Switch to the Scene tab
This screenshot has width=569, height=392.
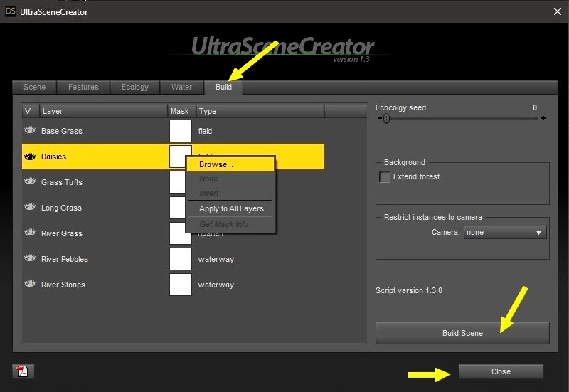tap(34, 87)
